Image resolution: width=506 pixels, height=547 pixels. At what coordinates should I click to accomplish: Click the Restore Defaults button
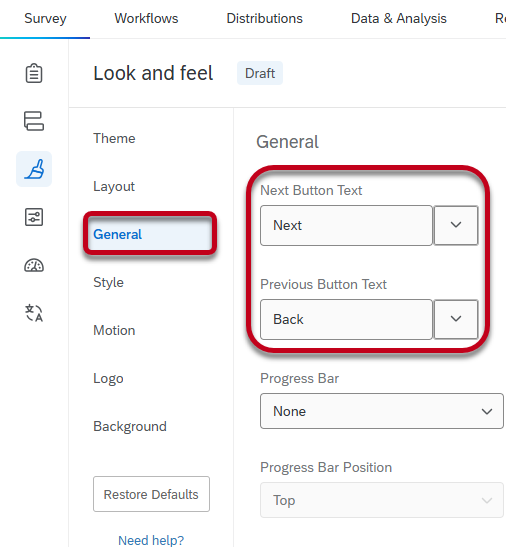click(x=151, y=494)
